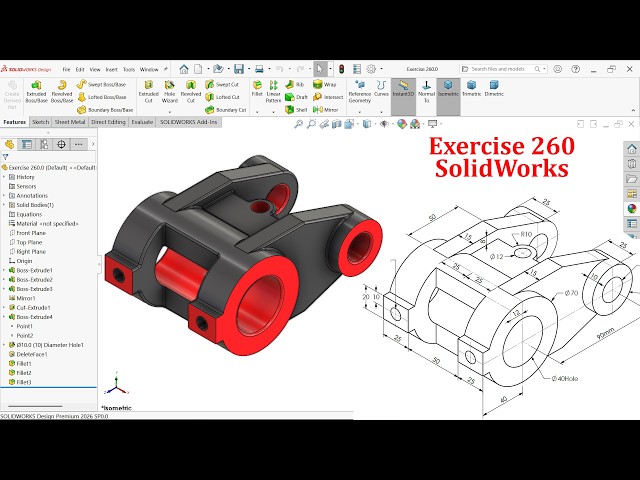Expand Solid Bodies(1) tree item
The width and height of the screenshot is (640, 480).
tap(4, 205)
